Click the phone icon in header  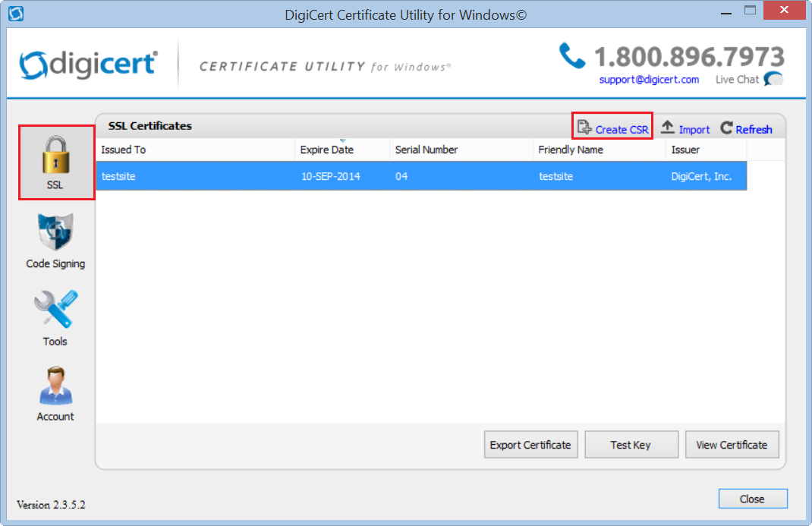point(571,56)
